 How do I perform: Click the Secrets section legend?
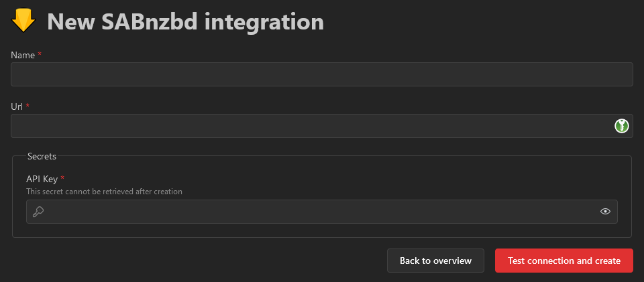click(x=42, y=156)
